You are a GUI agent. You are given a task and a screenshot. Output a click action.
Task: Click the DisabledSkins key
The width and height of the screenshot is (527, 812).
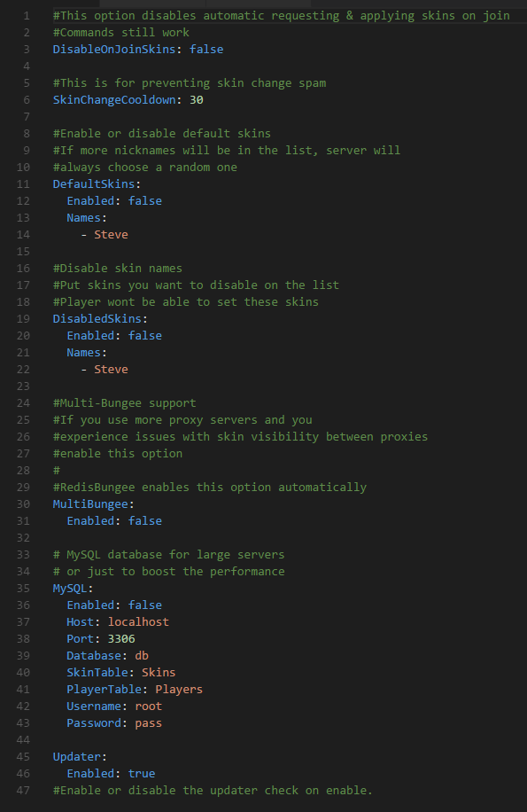point(97,318)
